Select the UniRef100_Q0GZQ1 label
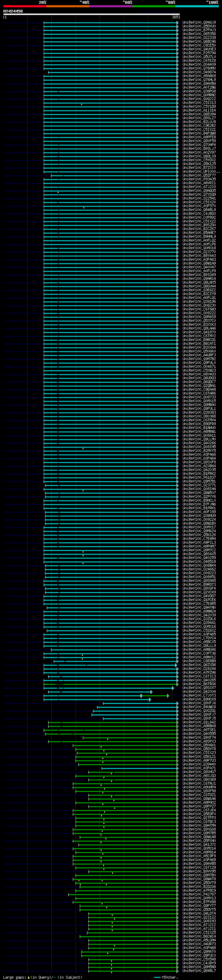This screenshot has height=980, width=222. point(199,711)
